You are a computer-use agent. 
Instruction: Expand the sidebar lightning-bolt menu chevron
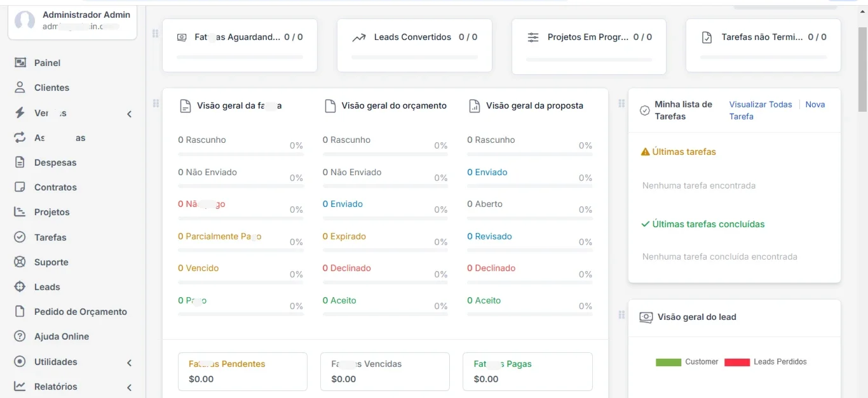(130, 114)
